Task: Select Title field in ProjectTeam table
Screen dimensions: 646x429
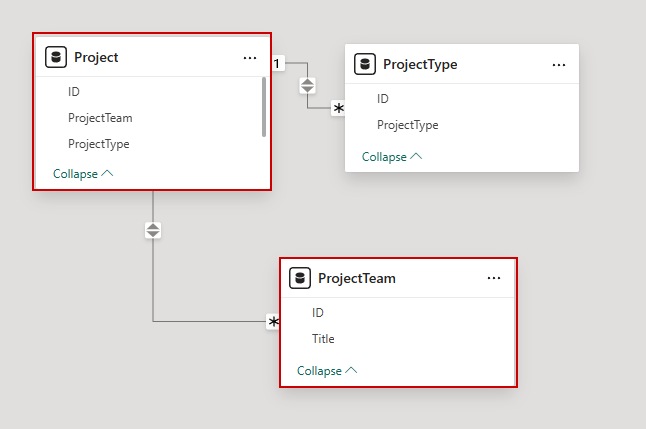Action: click(x=323, y=339)
